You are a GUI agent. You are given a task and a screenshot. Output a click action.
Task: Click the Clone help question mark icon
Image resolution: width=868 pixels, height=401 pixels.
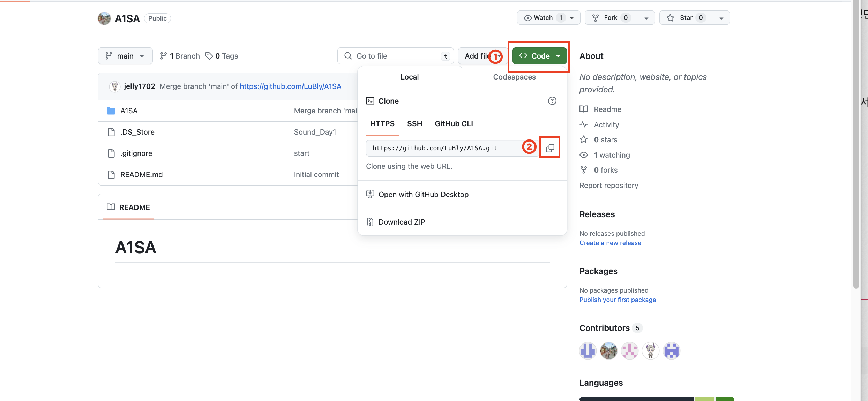tap(552, 101)
